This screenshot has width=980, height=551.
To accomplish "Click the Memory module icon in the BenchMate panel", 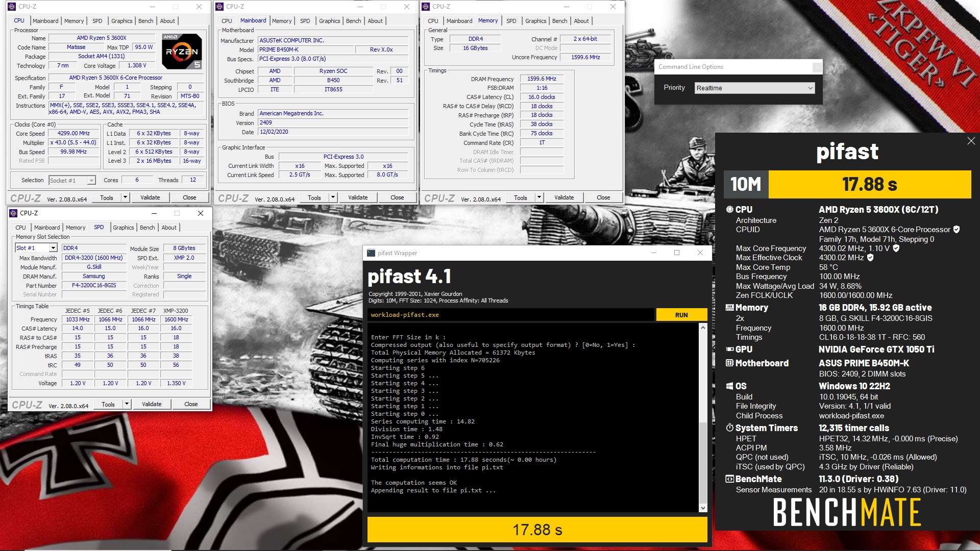I will [x=730, y=308].
